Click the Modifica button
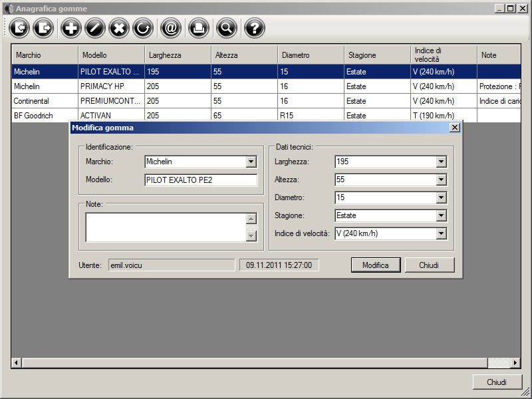The height and width of the screenshot is (399, 532). click(376, 265)
